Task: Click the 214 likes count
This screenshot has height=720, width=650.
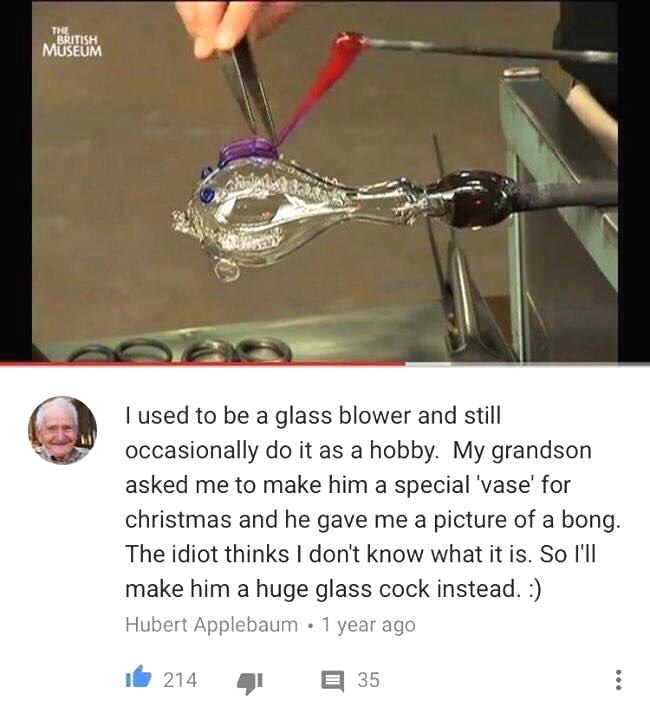Action: pyautogui.click(x=180, y=680)
